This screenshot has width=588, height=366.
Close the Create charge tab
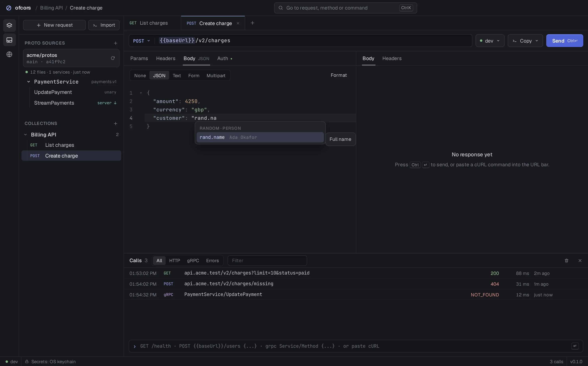point(238,23)
